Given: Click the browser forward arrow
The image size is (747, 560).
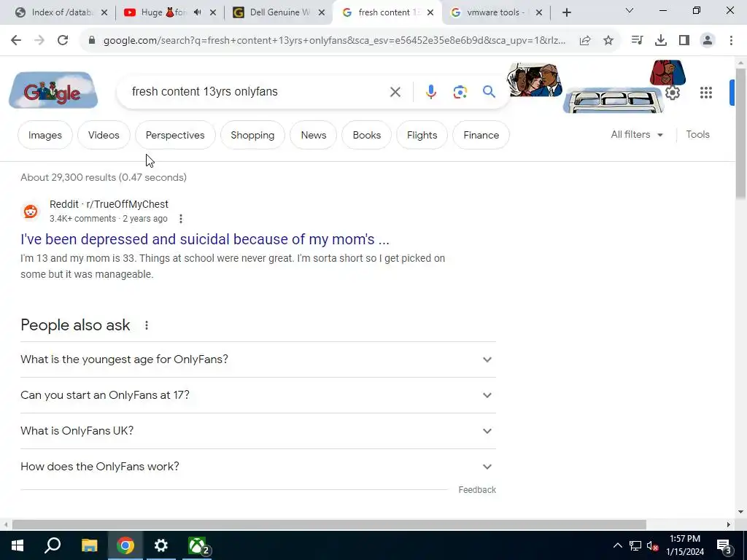Looking at the screenshot, I should (39, 40).
